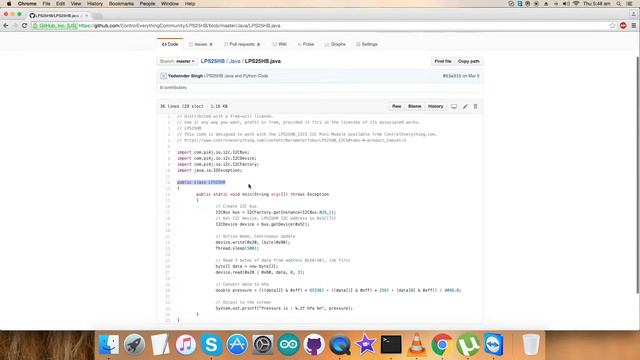Open the Chrome application menu
Viewport: 640px width, 360px height.
pos(27,4)
